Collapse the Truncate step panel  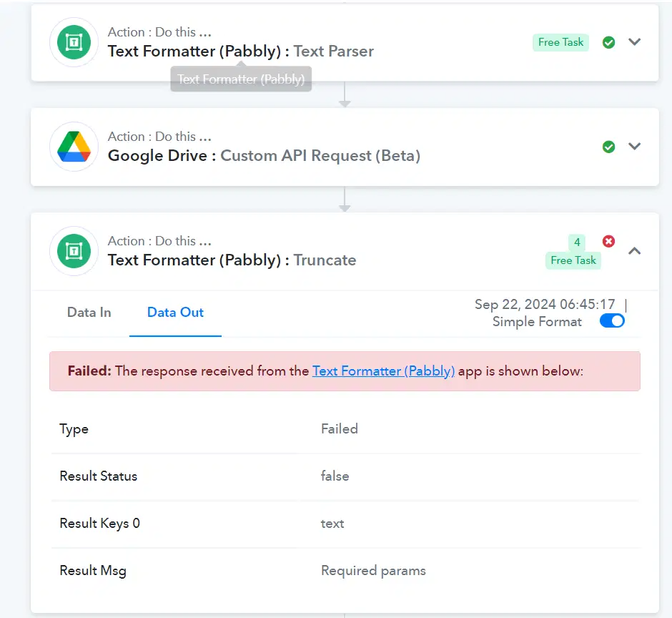(634, 251)
